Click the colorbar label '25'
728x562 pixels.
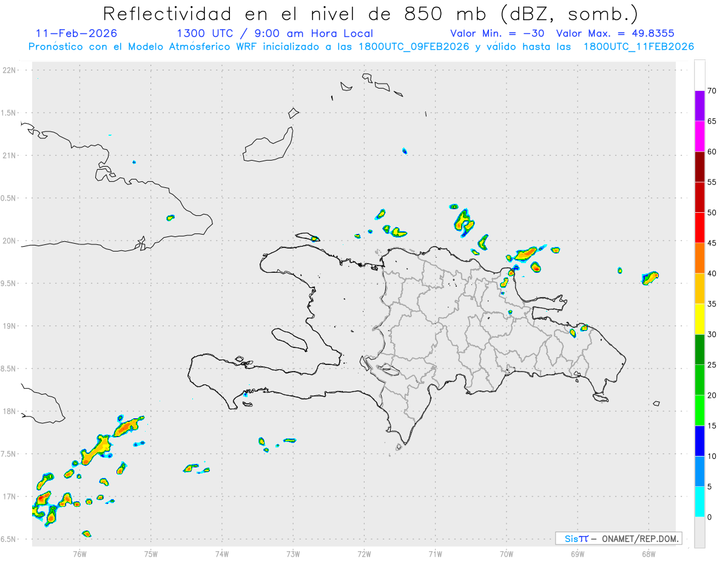(712, 365)
